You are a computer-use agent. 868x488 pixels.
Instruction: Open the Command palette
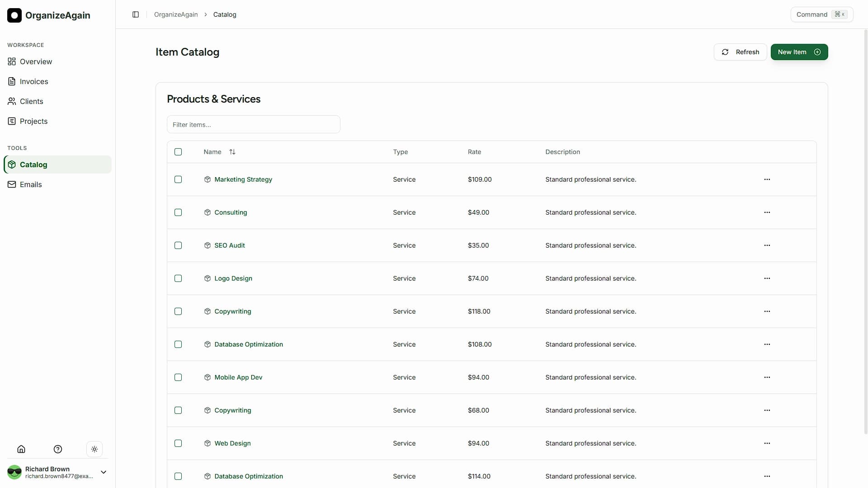821,14
